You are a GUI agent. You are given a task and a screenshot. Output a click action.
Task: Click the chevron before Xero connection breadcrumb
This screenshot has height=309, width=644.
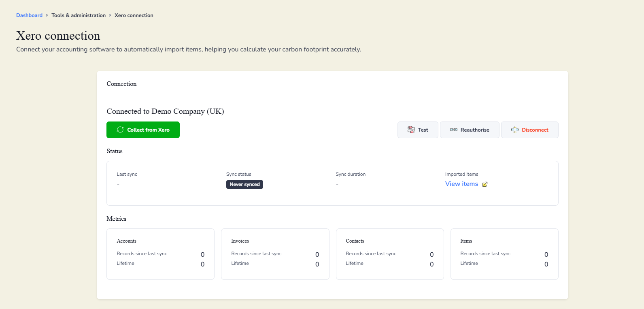[110, 15]
